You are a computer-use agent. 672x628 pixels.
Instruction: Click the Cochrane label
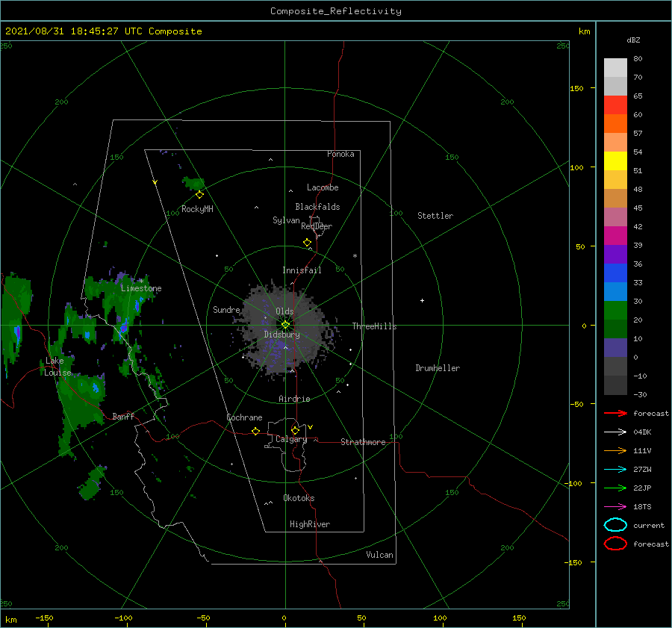click(x=244, y=417)
